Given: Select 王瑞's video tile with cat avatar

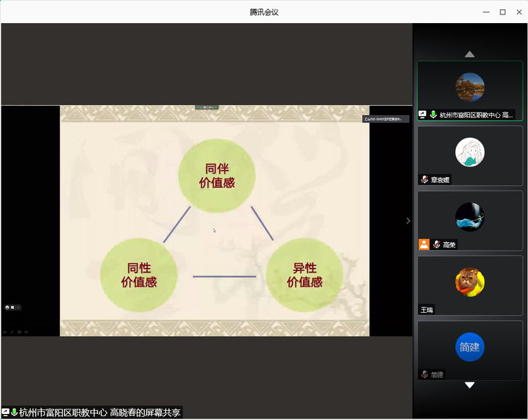Looking at the screenshot, I should click(x=470, y=282).
